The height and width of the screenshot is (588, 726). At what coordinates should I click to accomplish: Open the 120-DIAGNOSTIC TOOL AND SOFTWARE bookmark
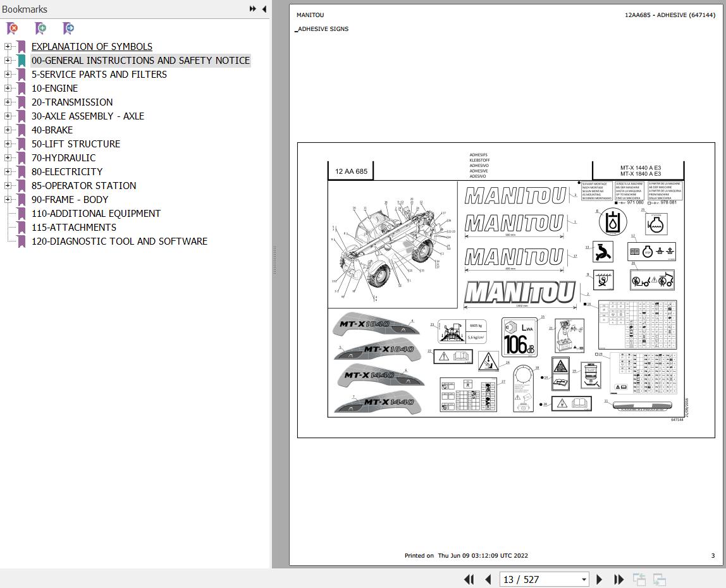pos(120,242)
